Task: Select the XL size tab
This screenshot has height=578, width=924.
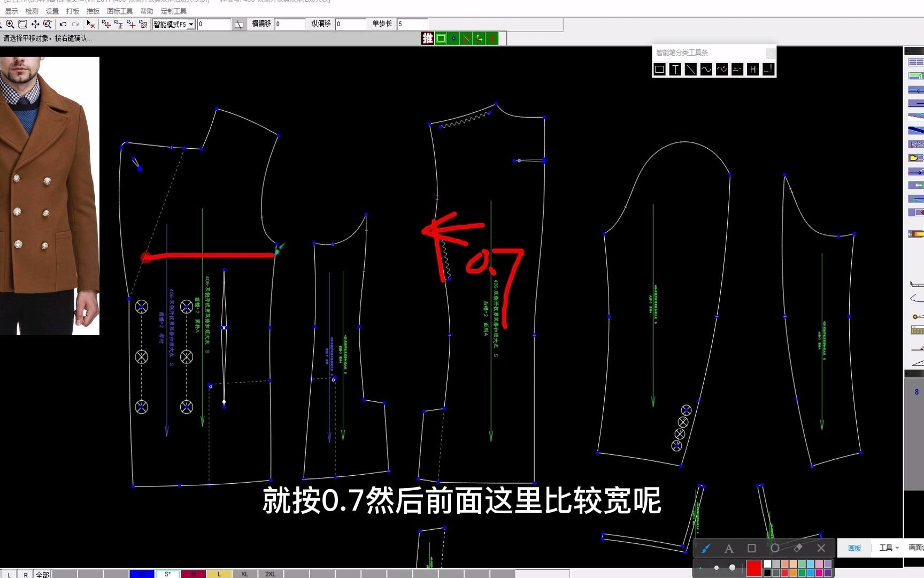Action: click(244, 574)
